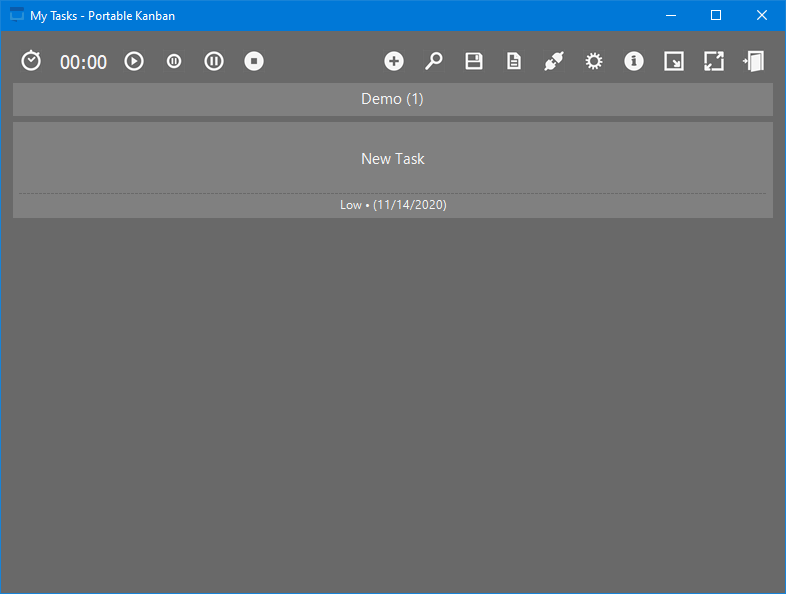Screen dimensions: 786x594
Task: Select the Demo (1) column header
Action: [392, 99]
